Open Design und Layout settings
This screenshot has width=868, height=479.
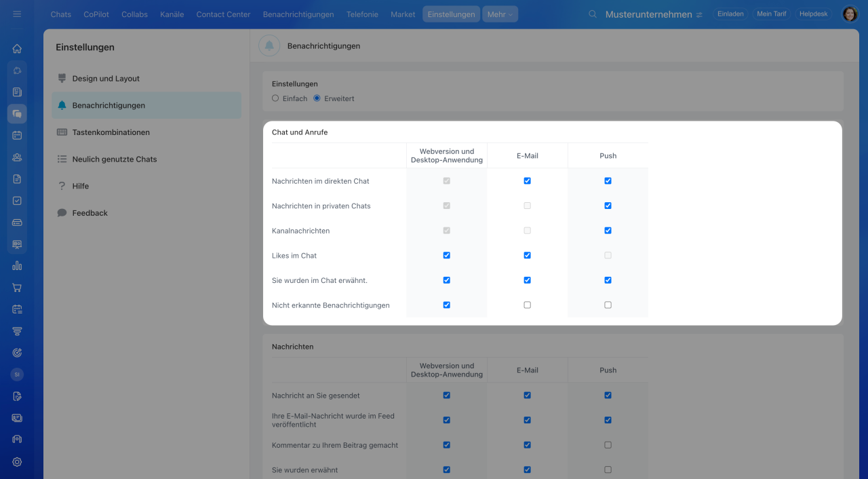146,79
